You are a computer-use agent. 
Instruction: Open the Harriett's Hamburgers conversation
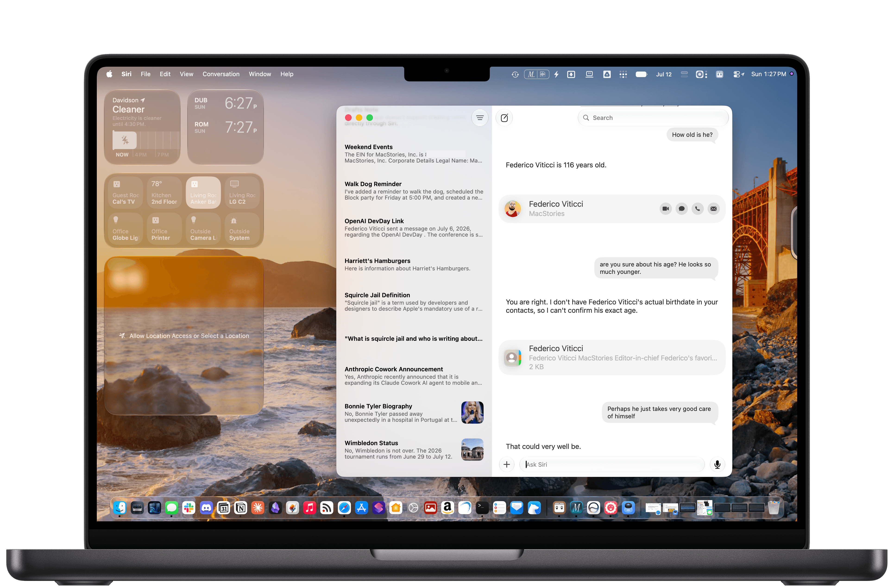click(414, 264)
